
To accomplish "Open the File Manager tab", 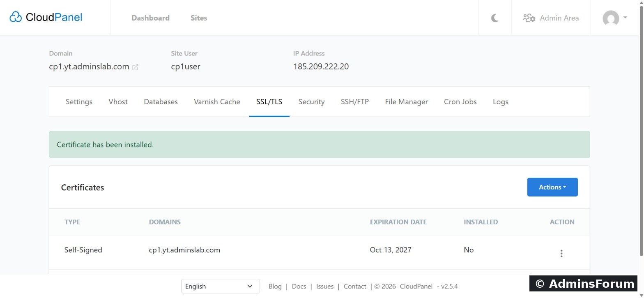I will click(x=406, y=102).
